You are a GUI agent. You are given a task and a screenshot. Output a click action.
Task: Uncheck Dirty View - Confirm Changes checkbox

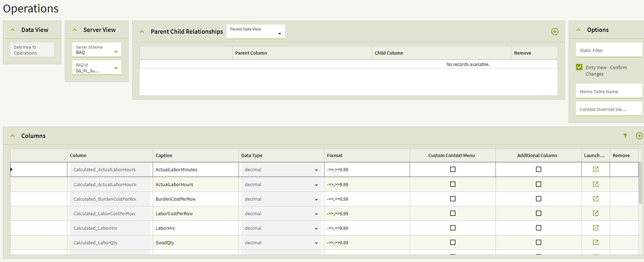click(579, 67)
